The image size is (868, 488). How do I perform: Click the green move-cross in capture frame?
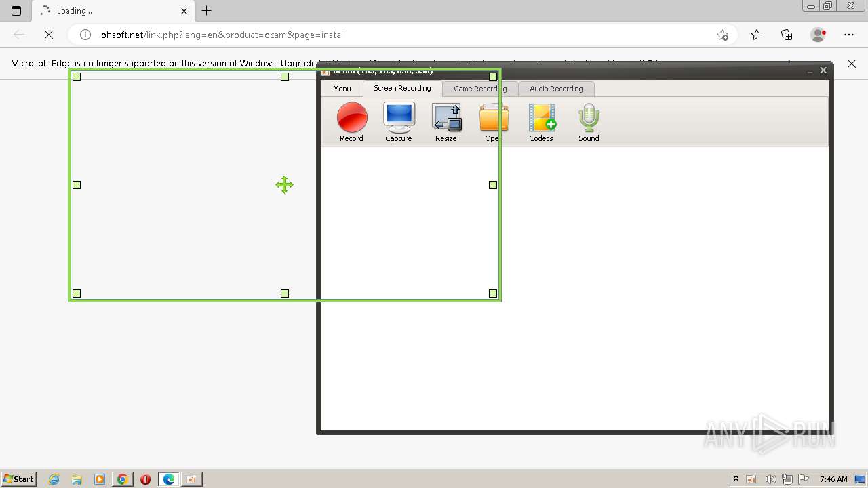(284, 185)
